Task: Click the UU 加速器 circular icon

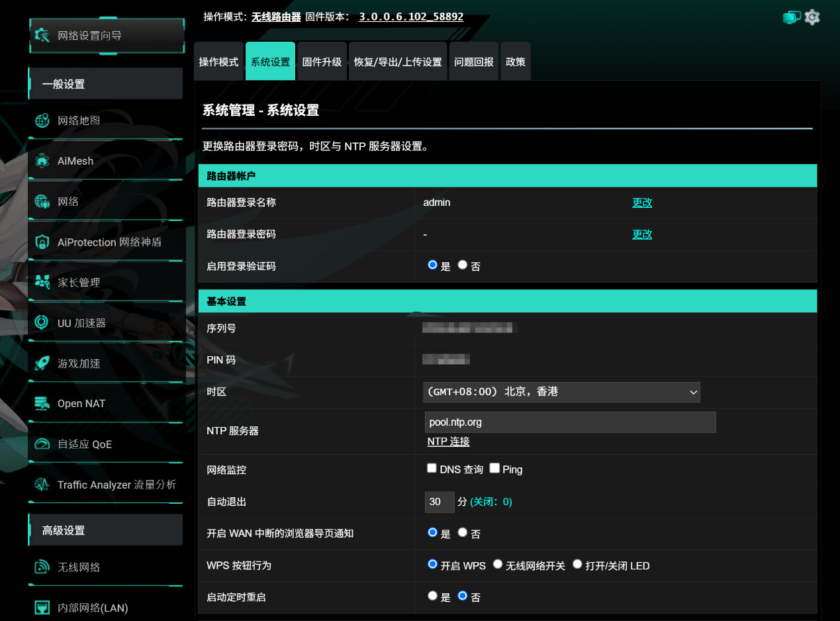Action: (42, 322)
